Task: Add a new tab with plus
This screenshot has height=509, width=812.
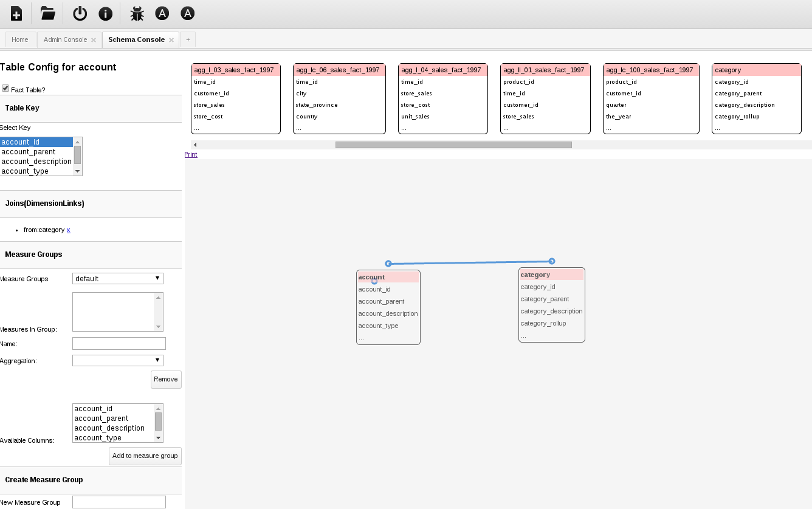Action: (x=188, y=39)
